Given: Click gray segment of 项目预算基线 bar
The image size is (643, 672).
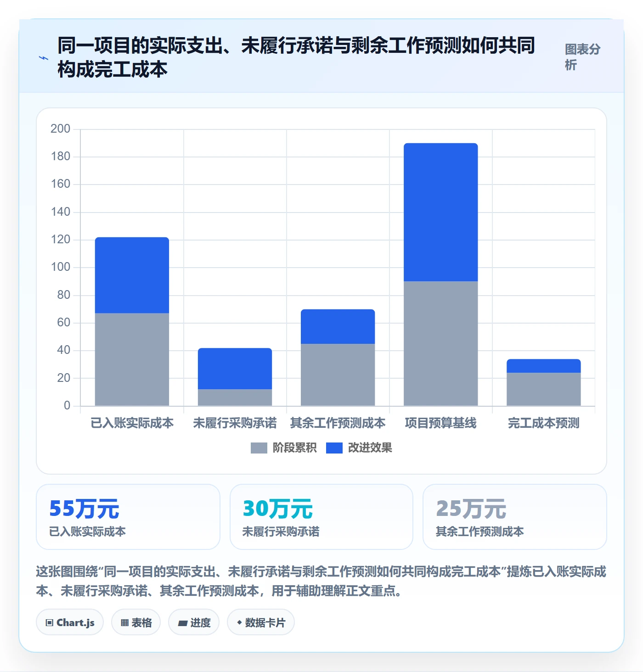Looking at the screenshot, I should coord(440,343).
